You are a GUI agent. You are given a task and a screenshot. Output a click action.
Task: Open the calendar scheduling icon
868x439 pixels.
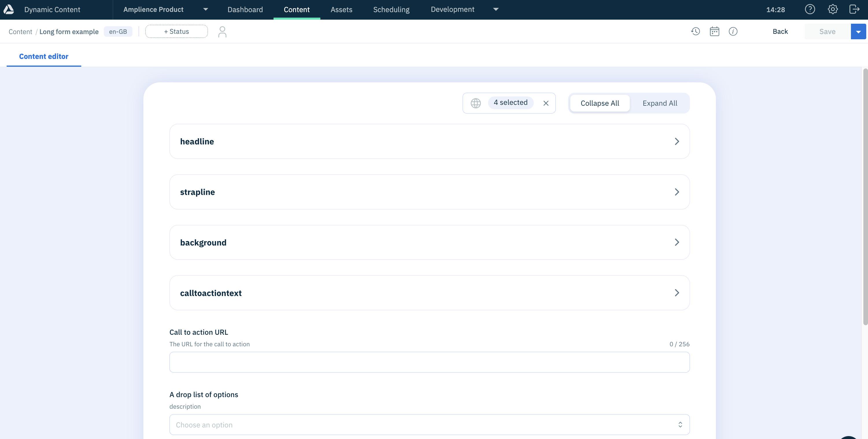click(714, 31)
